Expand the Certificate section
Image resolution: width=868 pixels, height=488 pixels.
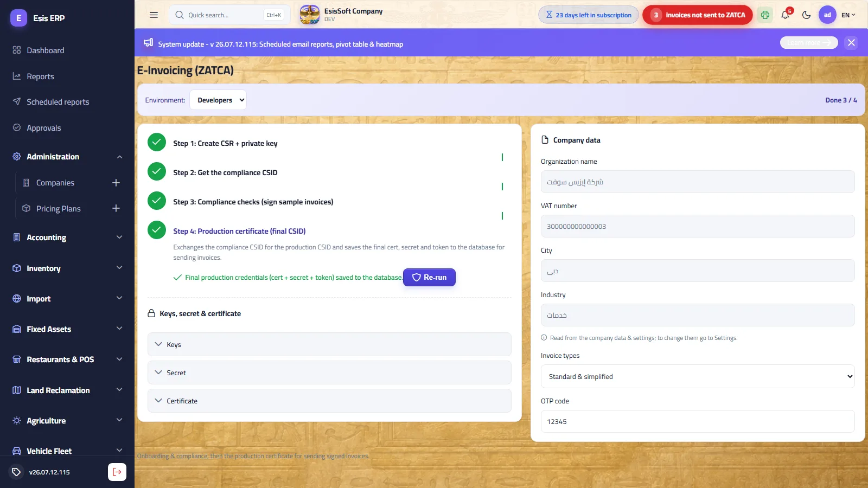329,401
